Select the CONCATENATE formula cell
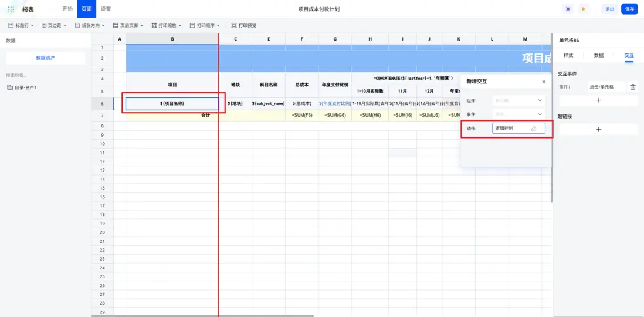Image resolution: width=644 pixels, height=317 pixels. tap(413, 78)
